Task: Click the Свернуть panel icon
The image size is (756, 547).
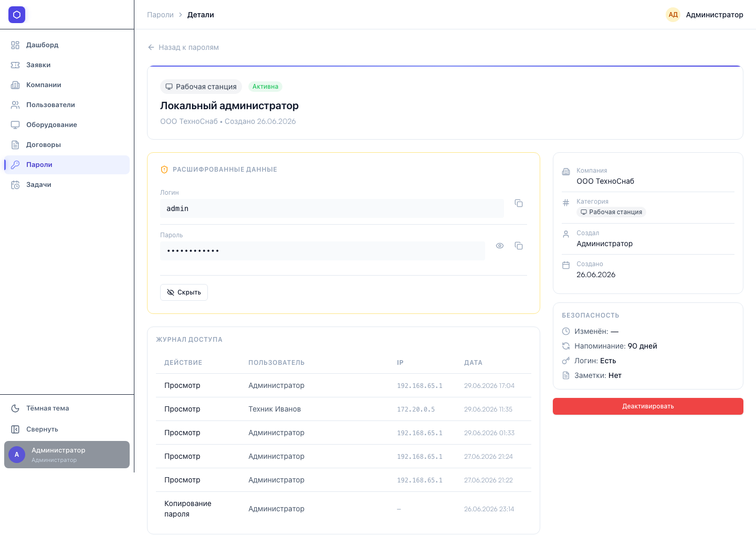Action: click(x=15, y=429)
